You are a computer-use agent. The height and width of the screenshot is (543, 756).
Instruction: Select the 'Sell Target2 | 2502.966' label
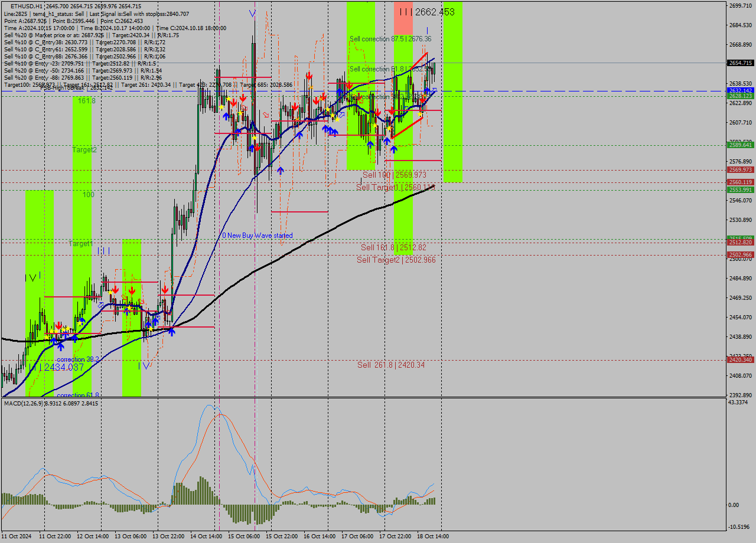[396, 260]
